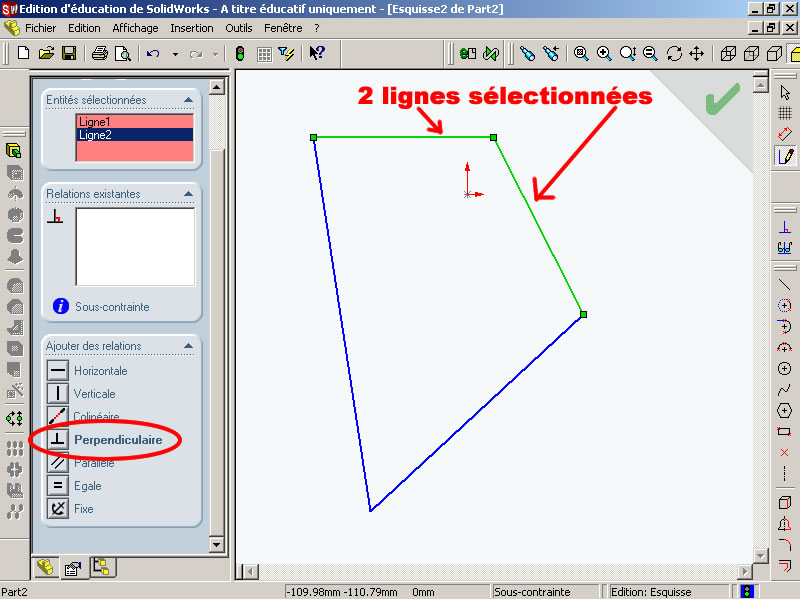This screenshot has width=800, height=600.
Task: Collapse the Relations existantes section
Action: tap(188, 194)
